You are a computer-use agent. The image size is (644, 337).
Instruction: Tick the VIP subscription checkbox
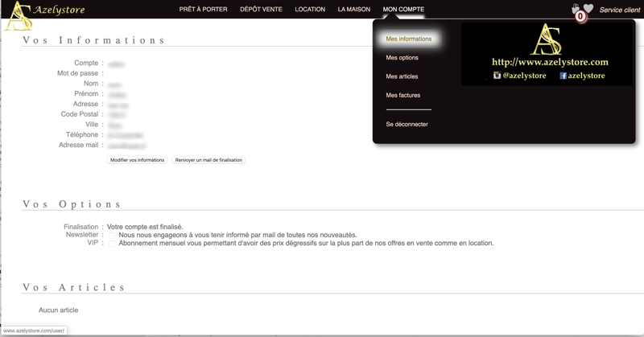pos(112,243)
